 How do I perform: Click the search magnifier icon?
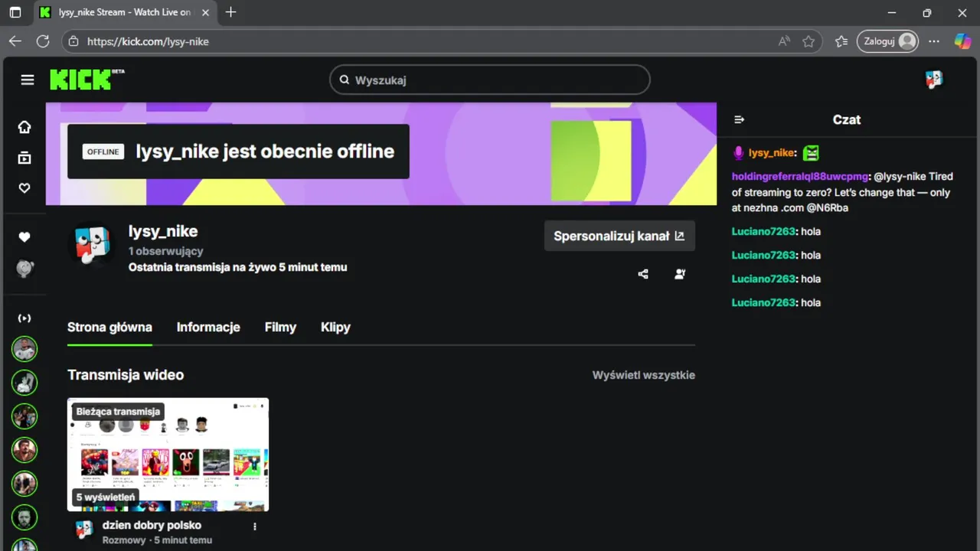[x=344, y=80]
